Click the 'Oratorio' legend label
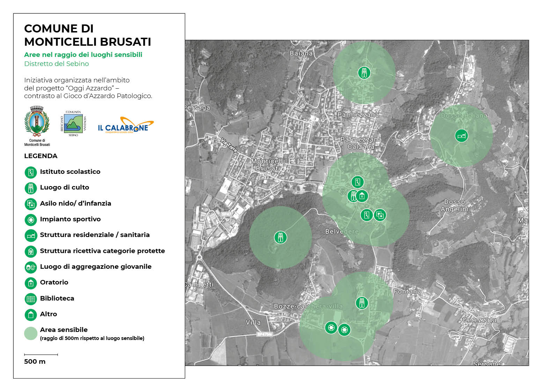Viewport: 554px width, 392px height. click(x=54, y=282)
